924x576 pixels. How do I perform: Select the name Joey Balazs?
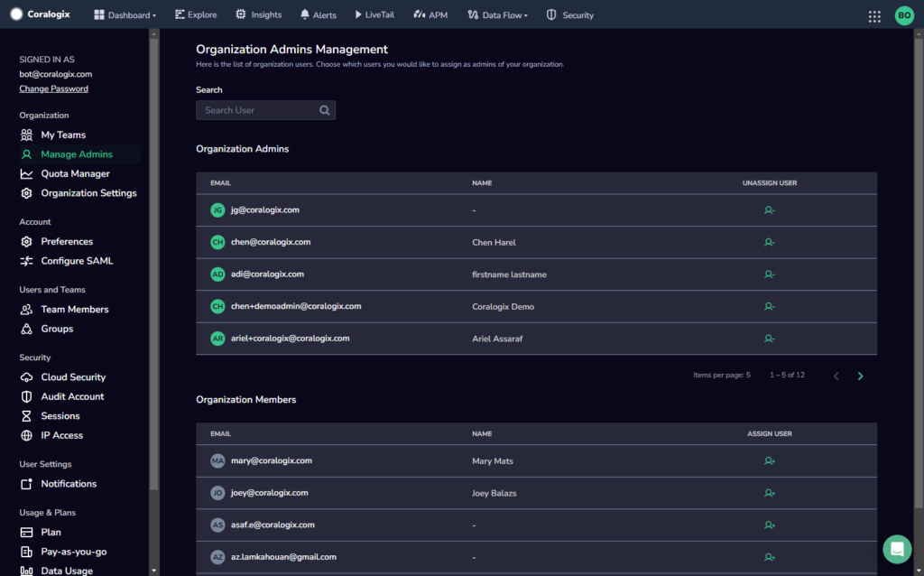coord(494,493)
